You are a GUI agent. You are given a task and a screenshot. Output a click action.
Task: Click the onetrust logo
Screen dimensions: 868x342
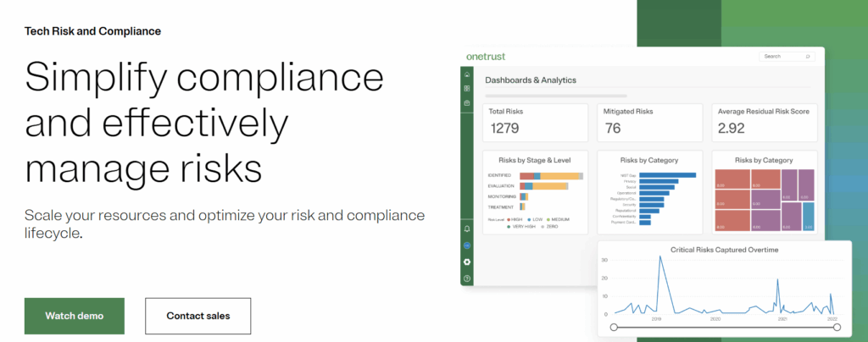[485, 56]
